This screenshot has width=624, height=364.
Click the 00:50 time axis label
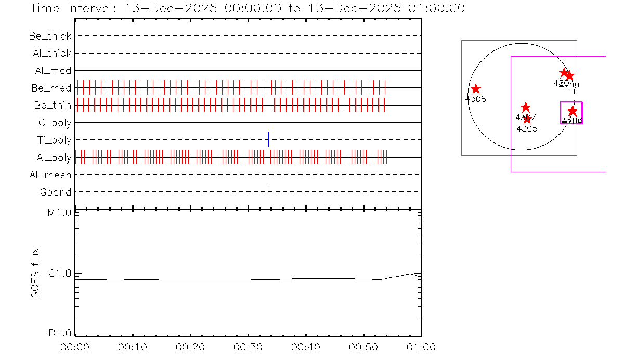[x=363, y=347]
